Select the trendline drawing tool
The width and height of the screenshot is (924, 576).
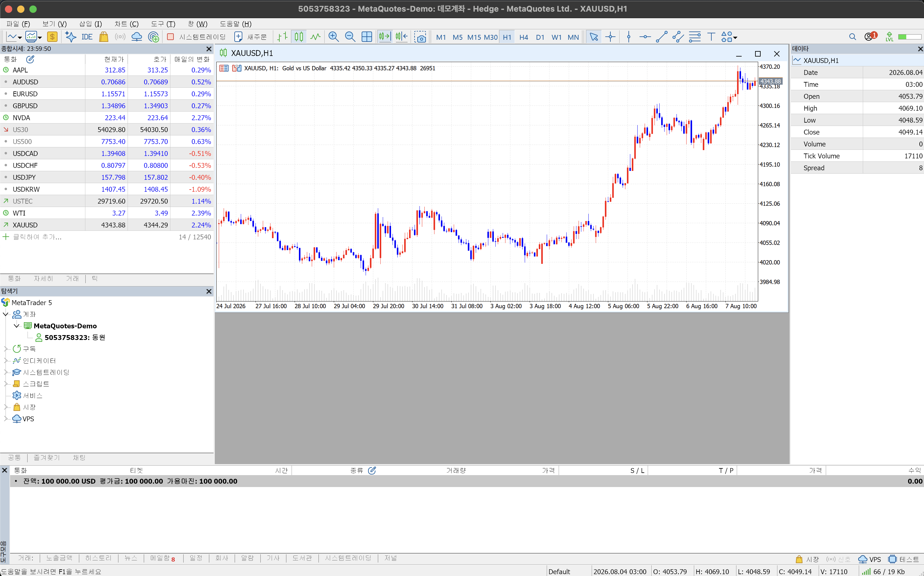pos(661,37)
